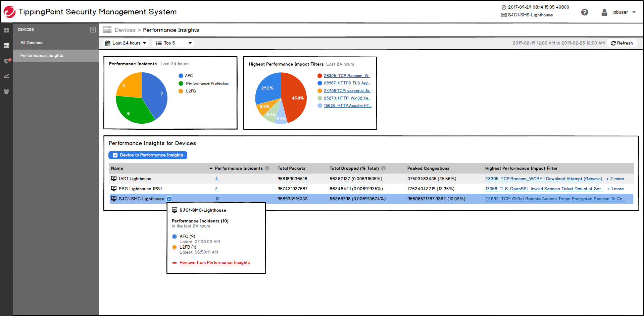Open 28305 Ransom_WCRY.I filter link in table
Viewport: 644px width, 316px height.
544,179
